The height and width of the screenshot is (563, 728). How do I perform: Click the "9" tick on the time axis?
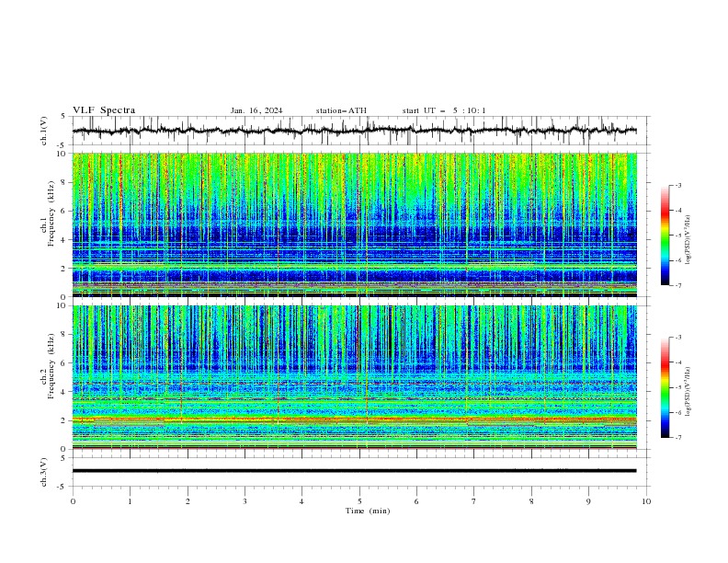pos(588,501)
